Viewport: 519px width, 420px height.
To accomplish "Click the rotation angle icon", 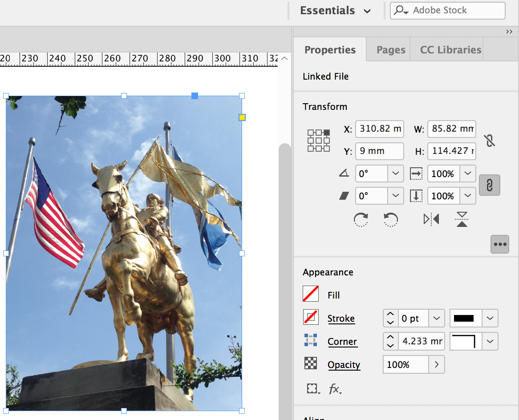I will pos(344,173).
